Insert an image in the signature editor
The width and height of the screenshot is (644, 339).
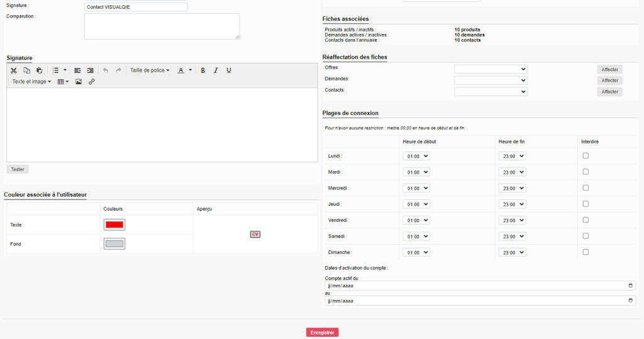(79, 82)
